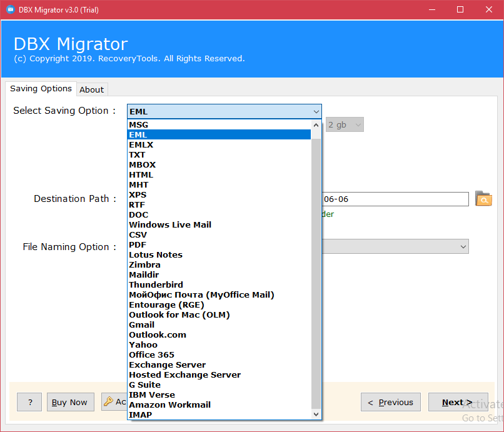Select DOC from the list
This screenshot has width=504, height=432.
coord(219,214)
